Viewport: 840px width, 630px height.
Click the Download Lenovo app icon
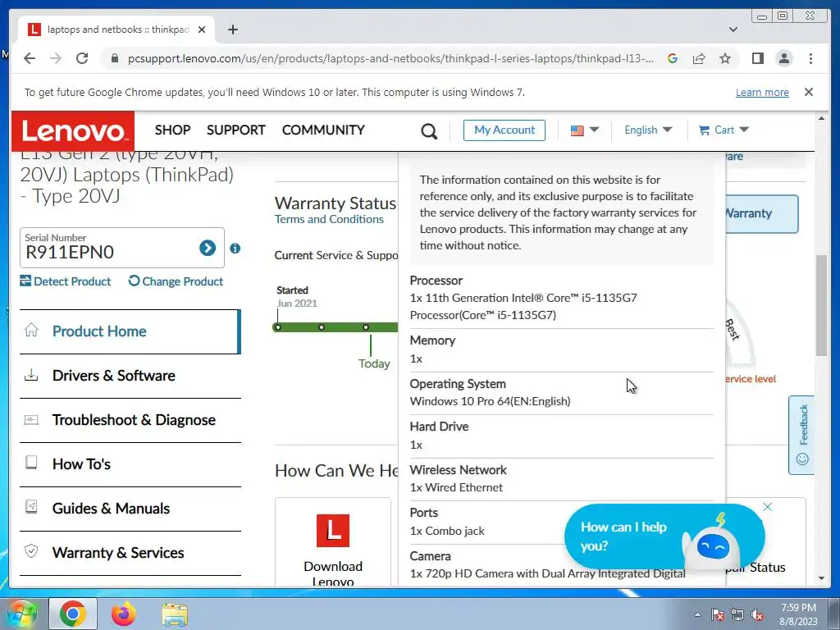[x=333, y=531]
